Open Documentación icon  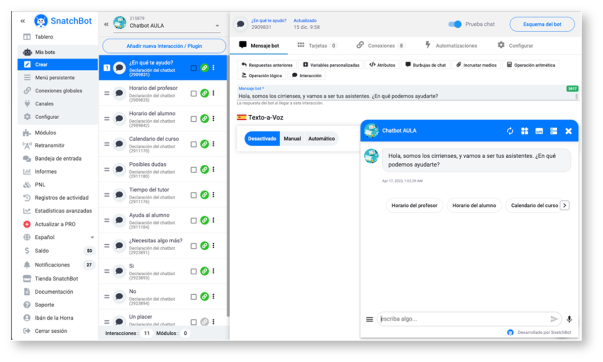pos(27,292)
